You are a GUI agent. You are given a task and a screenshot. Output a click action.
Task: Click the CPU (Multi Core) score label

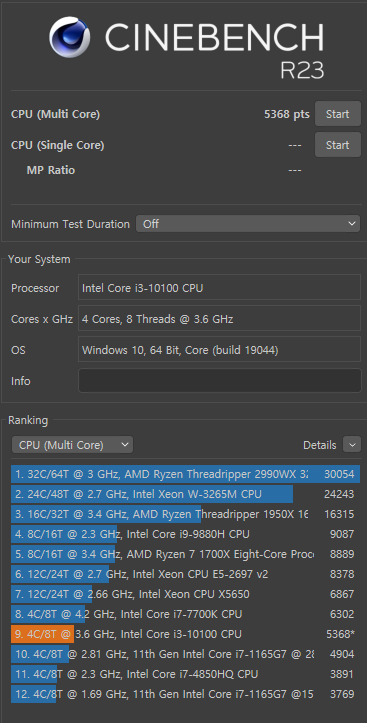click(x=55, y=114)
